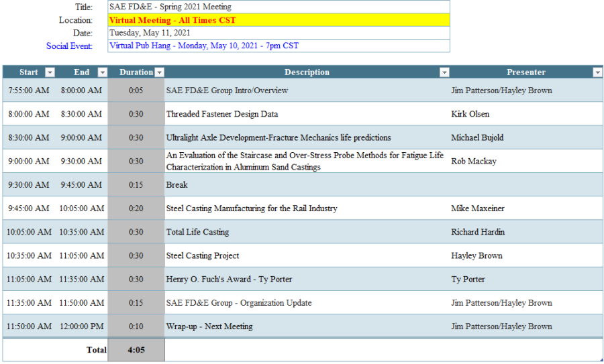Click the blue Social Event label
Image resolution: width=604 pixels, height=364 pixels.
coord(69,46)
